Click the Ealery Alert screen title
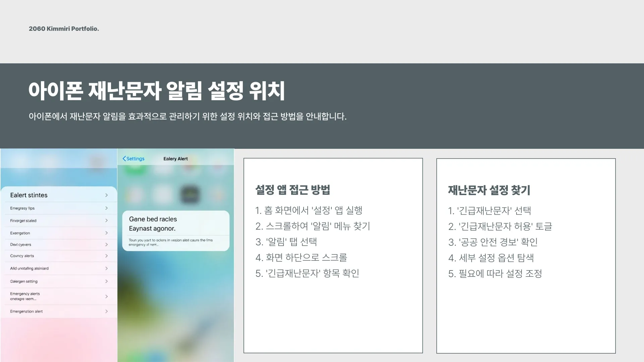This screenshot has width=644, height=362. point(175,159)
